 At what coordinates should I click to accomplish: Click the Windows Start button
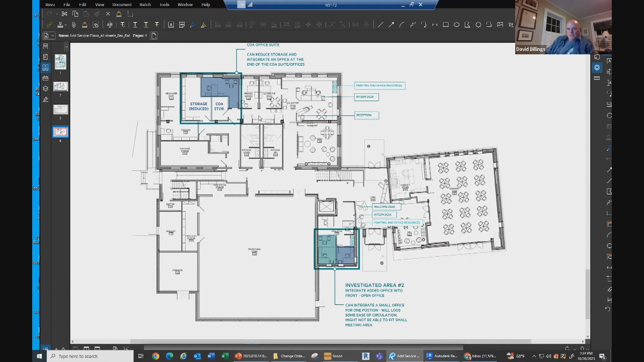(40, 356)
